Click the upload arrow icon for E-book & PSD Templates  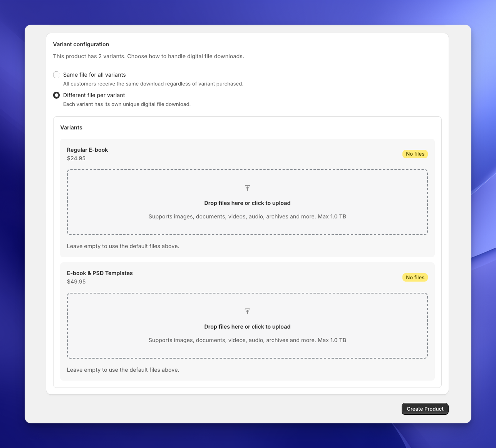click(247, 311)
